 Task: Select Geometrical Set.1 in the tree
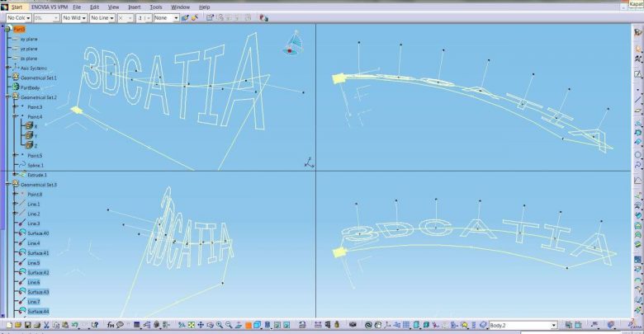tap(39, 78)
